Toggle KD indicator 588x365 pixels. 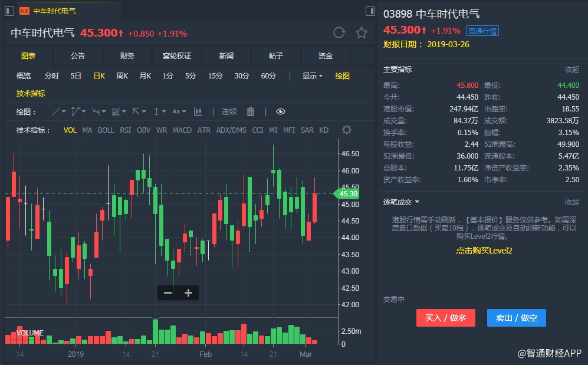(x=324, y=130)
